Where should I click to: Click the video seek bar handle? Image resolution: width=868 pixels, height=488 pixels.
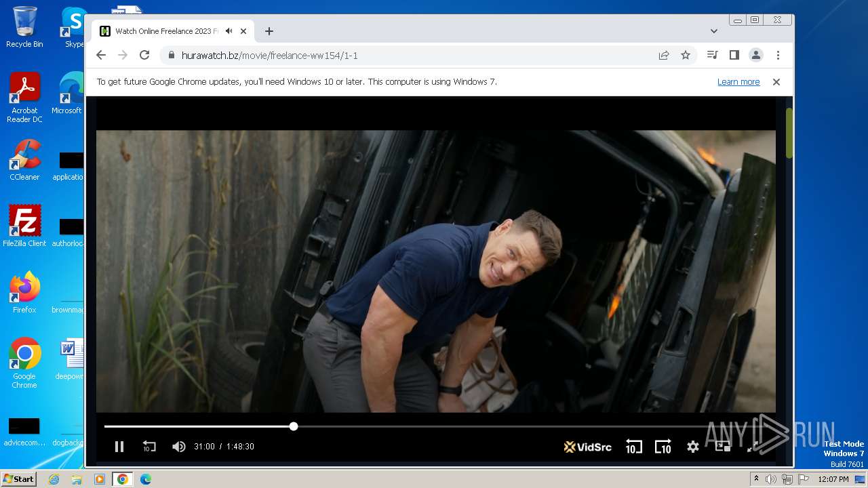[x=294, y=426]
